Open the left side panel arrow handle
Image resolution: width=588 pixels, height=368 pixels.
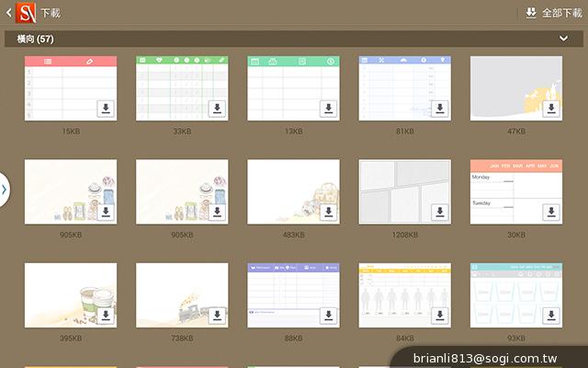tap(6, 190)
